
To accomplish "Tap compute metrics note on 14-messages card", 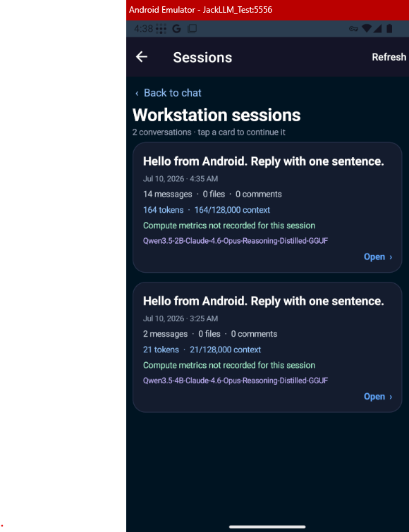I will 229,225.
